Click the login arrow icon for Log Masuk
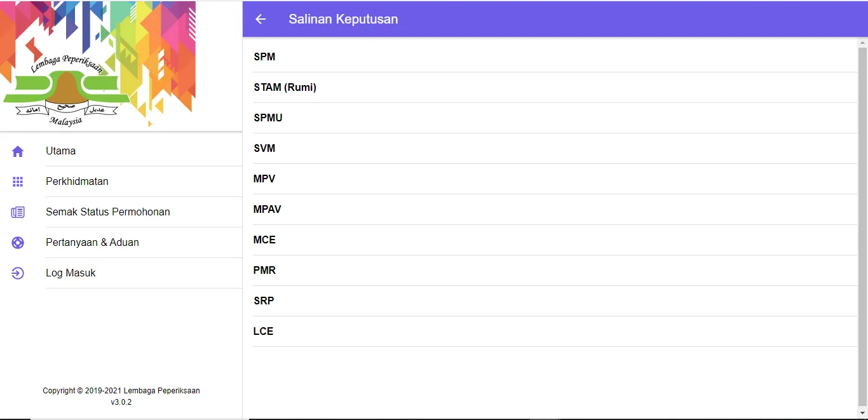 point(18,273)
